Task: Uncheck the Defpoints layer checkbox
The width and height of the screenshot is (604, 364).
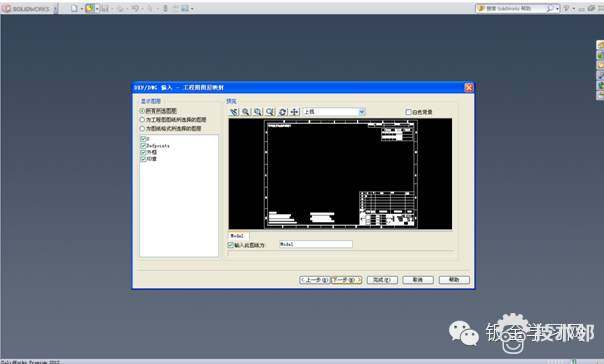Action: click(143, 146)
